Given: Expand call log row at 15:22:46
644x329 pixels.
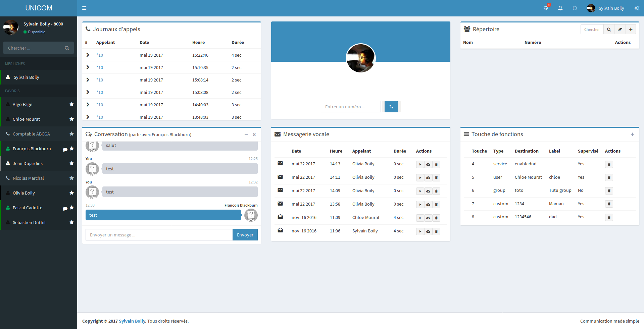Looking at the screenshot, I should [x=88, y=55].
